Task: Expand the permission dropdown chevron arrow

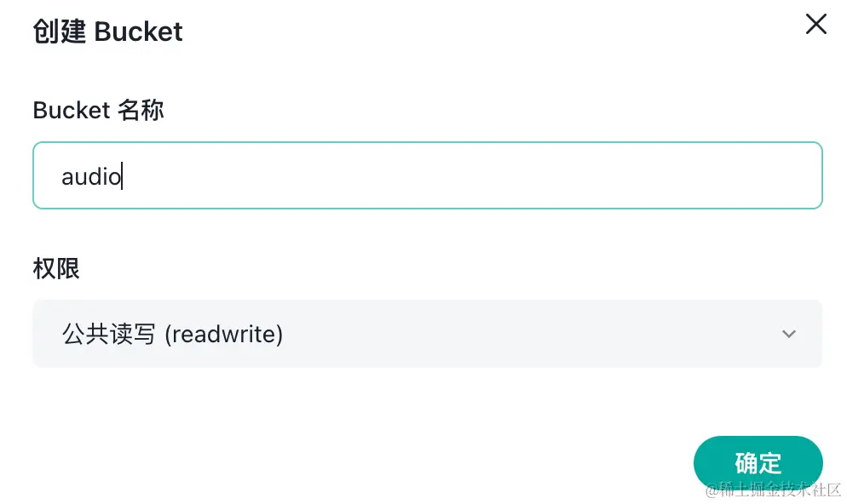Action: tap(789, 334)
